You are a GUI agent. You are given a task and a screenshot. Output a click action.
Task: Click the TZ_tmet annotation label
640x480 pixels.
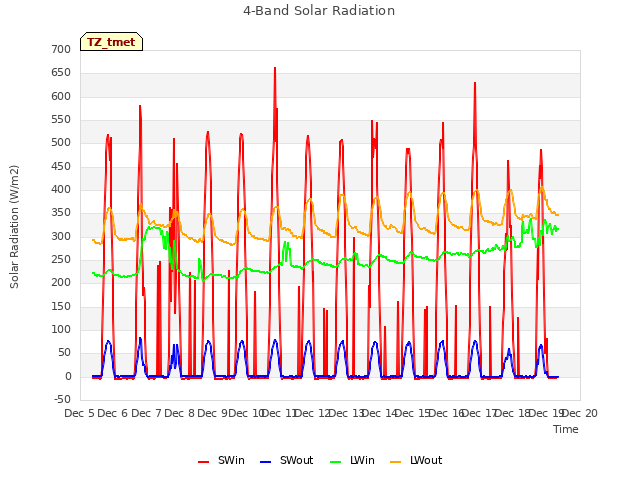point(111,42)
